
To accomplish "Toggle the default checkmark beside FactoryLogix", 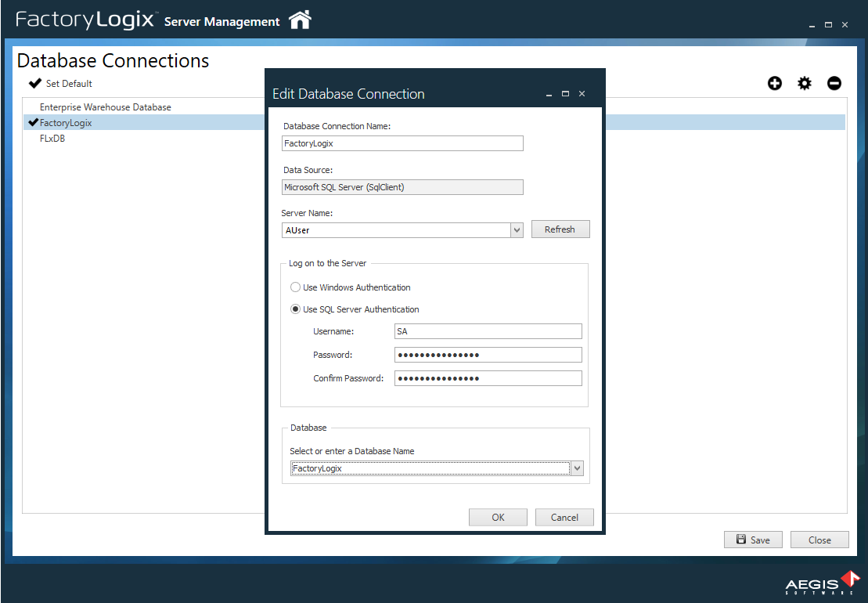I will pos(32,122).
